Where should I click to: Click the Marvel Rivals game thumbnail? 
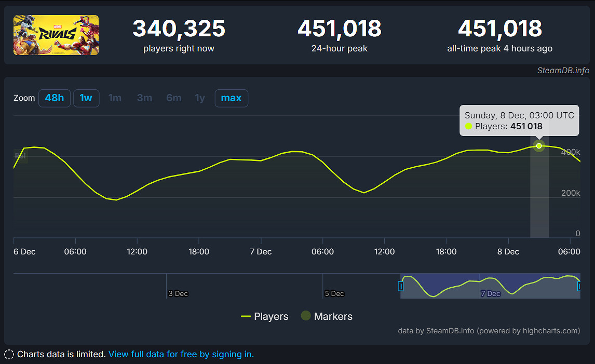56,35
